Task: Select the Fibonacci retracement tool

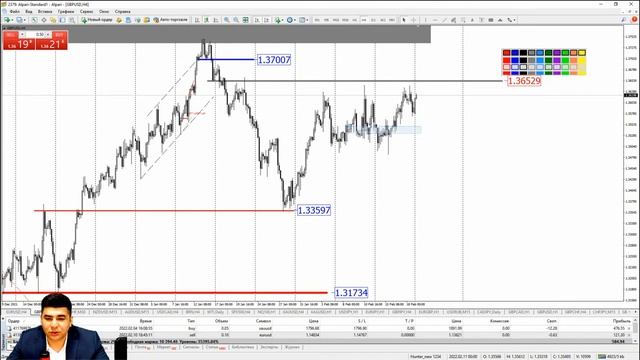Action: pos(463,20)
